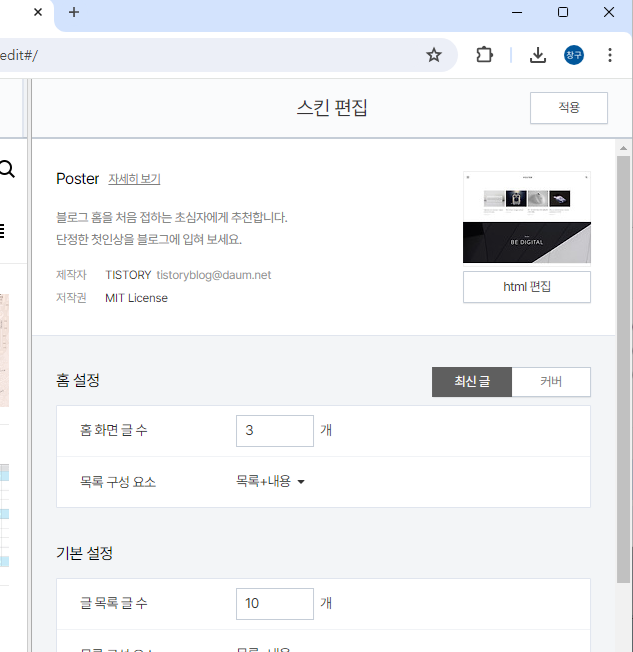The width and height of the screenshot is (633, 652).
Task: Open the browser extensions puzzle icon
Action: coord(484,55)
